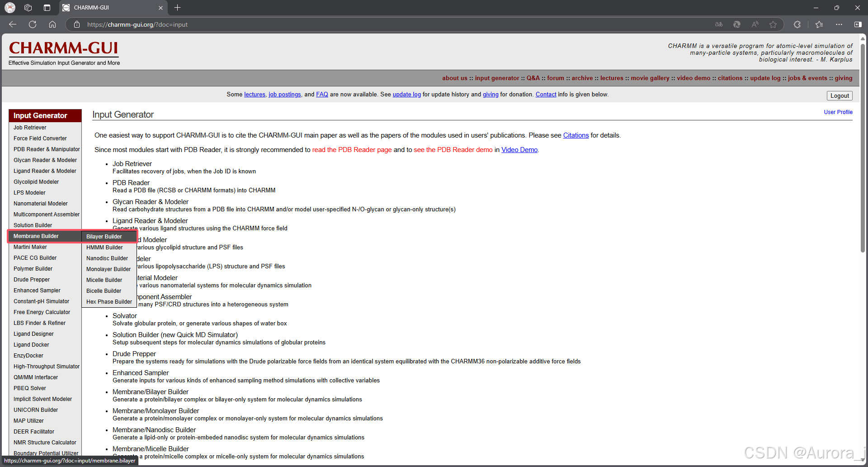Screen dimensions: 868x467
Task: Open LPS Modeler in sidebar
Action: pos(45,193)
